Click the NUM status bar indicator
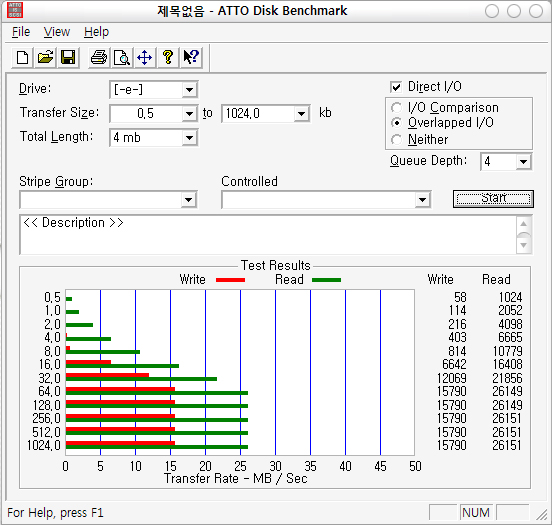Image resolution: width=552 pixels, height=525 pixels. point(476,512)
